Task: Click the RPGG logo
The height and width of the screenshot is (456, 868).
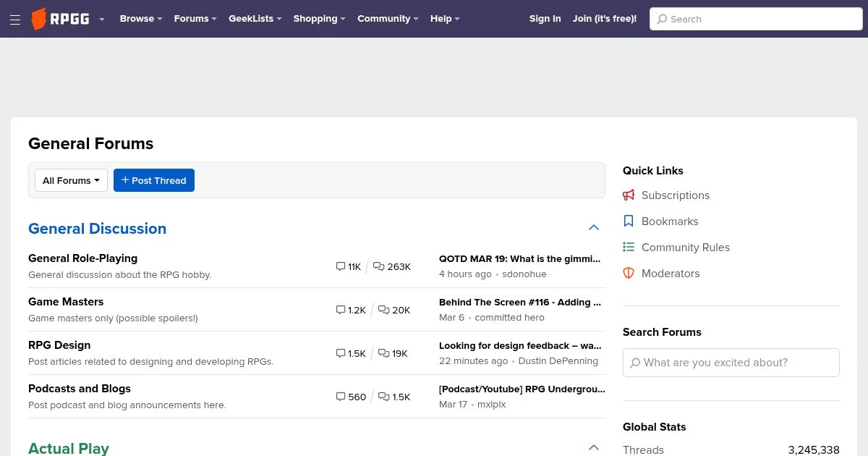Action: coord(60,19)
